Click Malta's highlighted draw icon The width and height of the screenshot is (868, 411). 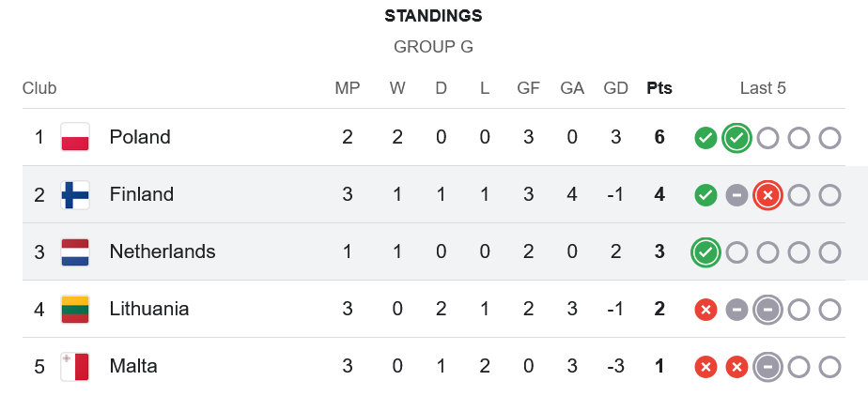tap(767, 367)
